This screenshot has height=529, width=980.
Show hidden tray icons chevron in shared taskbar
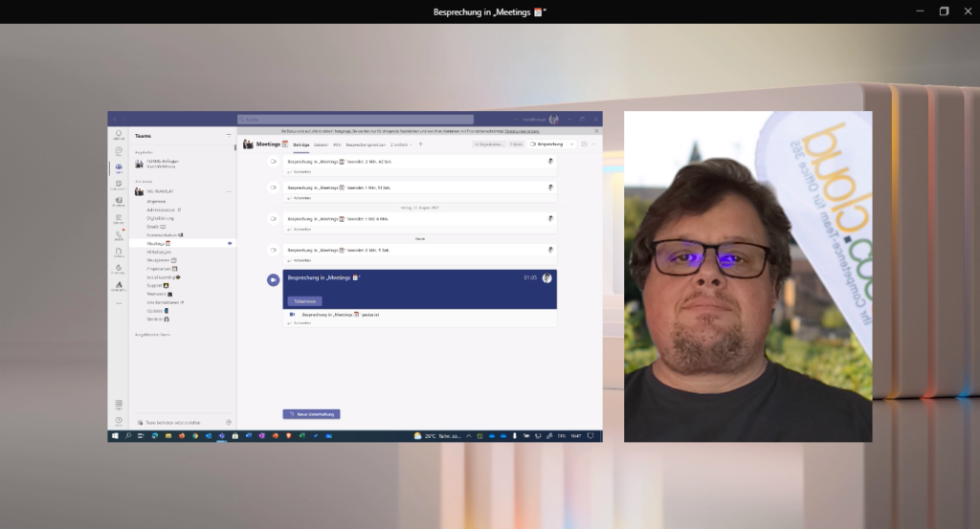coord(468,436)
